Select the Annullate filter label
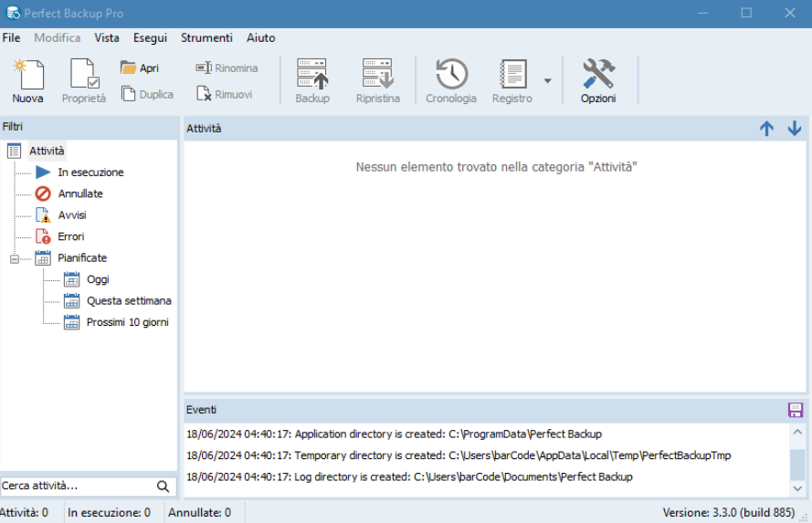The height and width of the screenshot is (523, 812). tap(80, 194)
